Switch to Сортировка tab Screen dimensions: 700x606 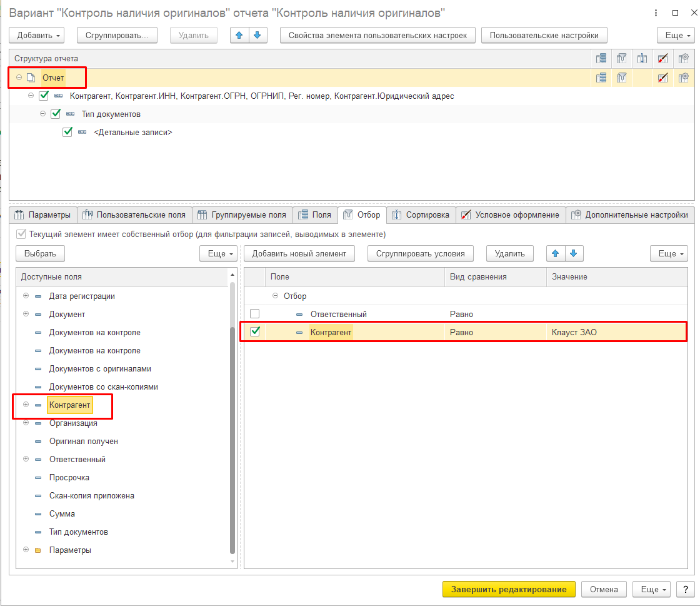pyautogui.click(x=421, y=215)
